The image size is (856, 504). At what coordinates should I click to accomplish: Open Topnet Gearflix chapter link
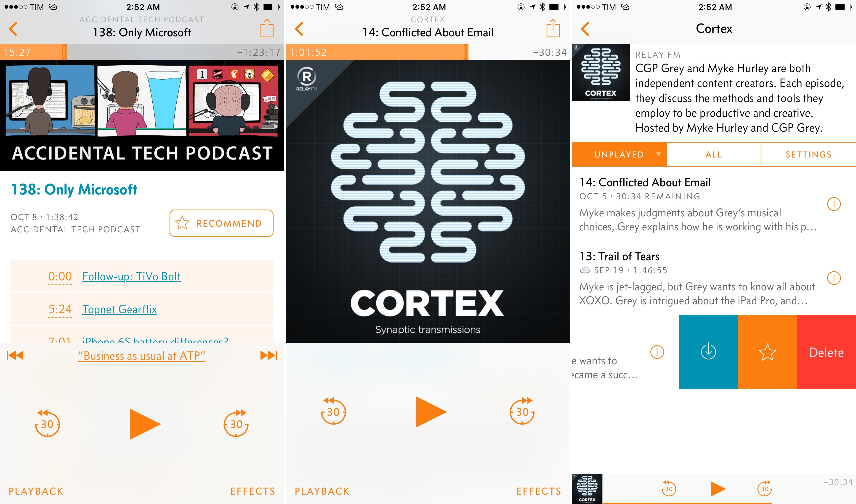(x=119, y=309)
